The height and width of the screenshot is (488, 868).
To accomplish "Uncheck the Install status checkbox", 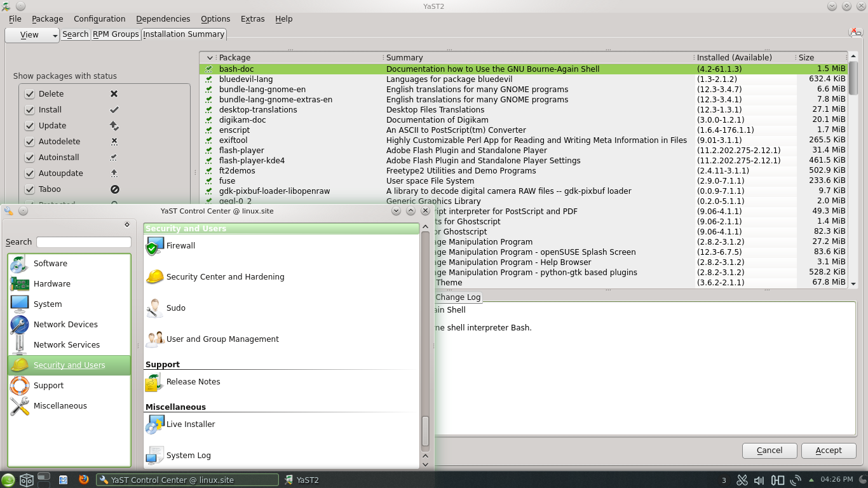I will (x=29, y=110).
